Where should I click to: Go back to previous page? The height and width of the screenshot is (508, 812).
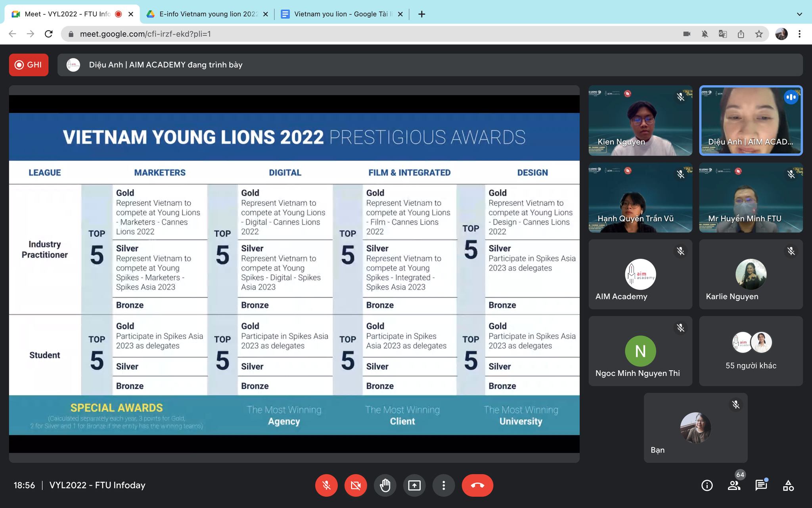12,34
